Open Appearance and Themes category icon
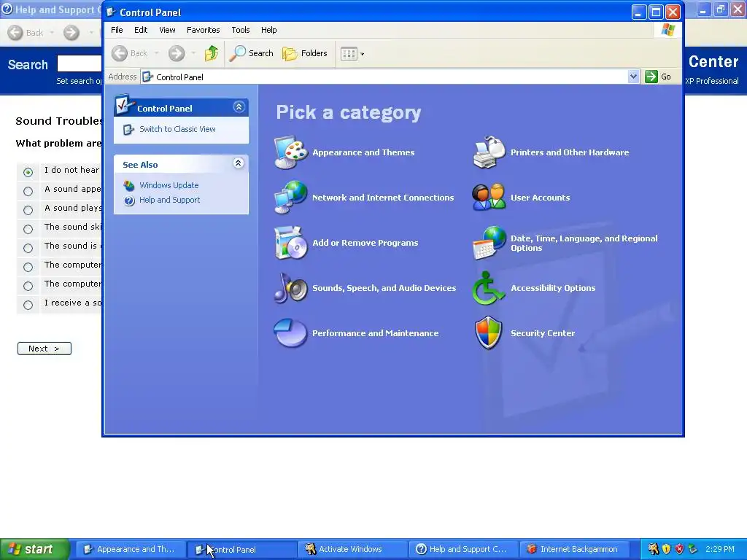The width and height of the screenshot is (747, 560). click(290, 152)
